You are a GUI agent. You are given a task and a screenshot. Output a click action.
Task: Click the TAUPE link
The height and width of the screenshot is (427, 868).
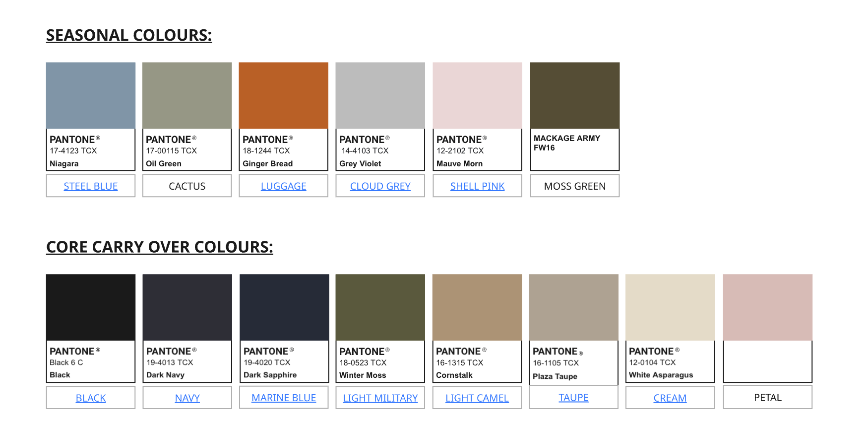pyautogui.click(x=573, y=398)
